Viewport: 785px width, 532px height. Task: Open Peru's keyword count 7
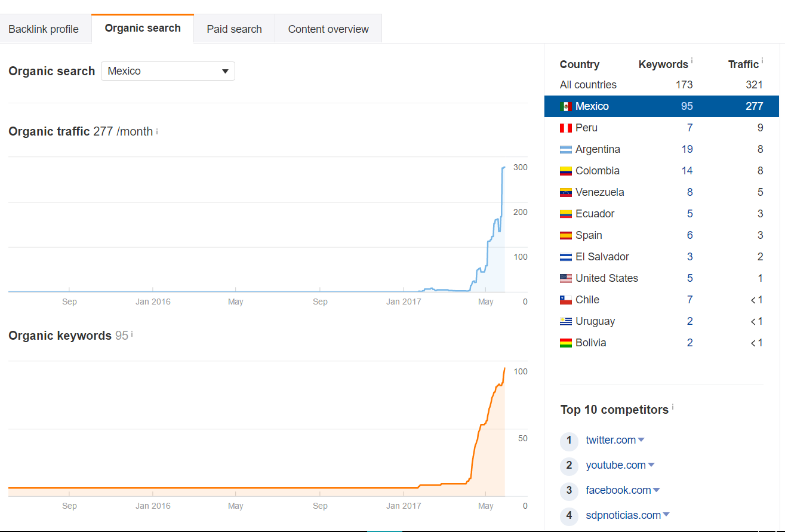tap(689, 128)
